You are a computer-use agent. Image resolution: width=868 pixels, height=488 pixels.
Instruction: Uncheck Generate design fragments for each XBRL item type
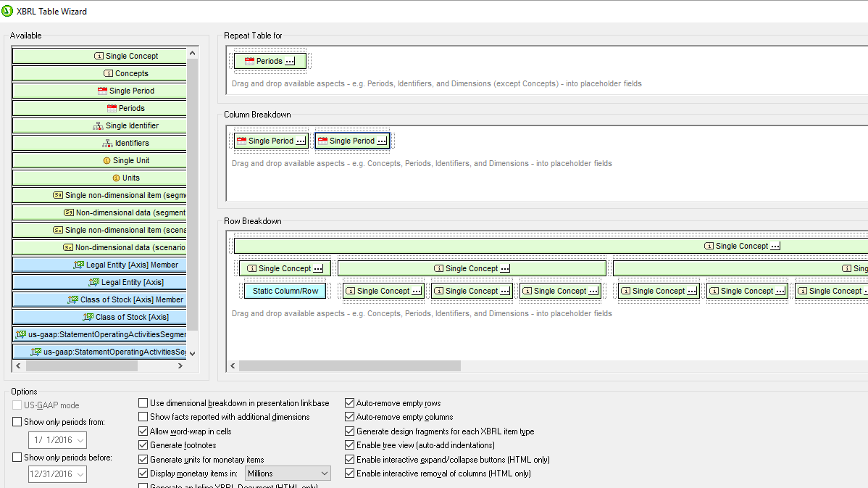pos(349,431)
